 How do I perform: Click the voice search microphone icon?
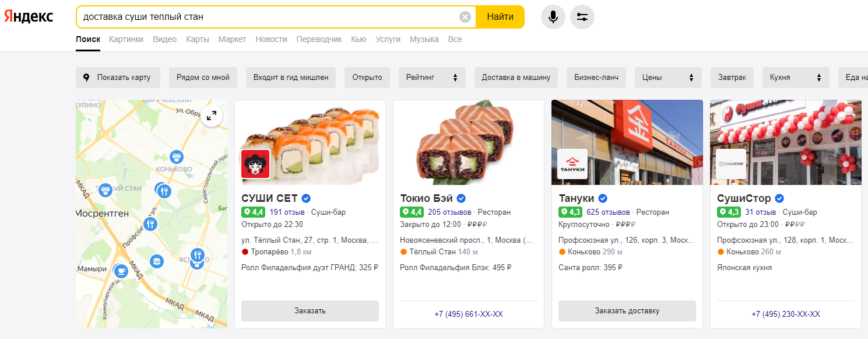[553, 17]
